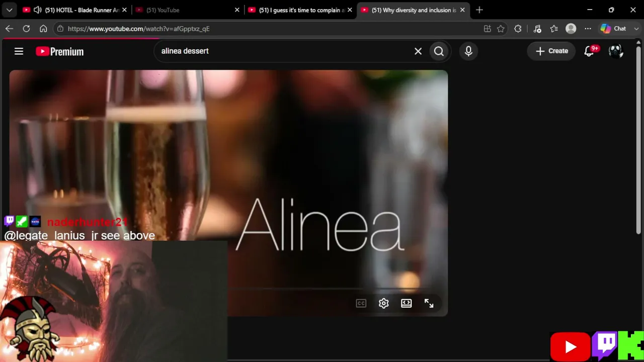Image resolution: width=644 pixels, height=362 pixels.
Task: Search with your voice microphone
Action: tap(468, 51)
